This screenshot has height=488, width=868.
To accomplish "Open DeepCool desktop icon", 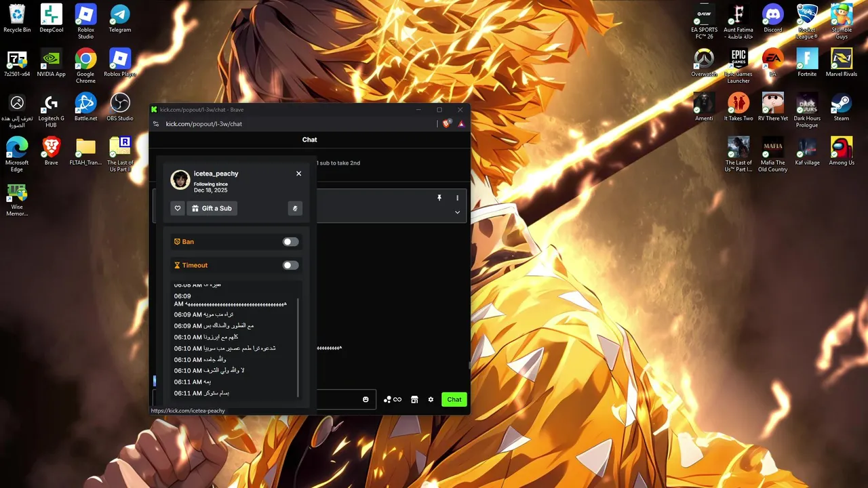I will coord(52,18).
